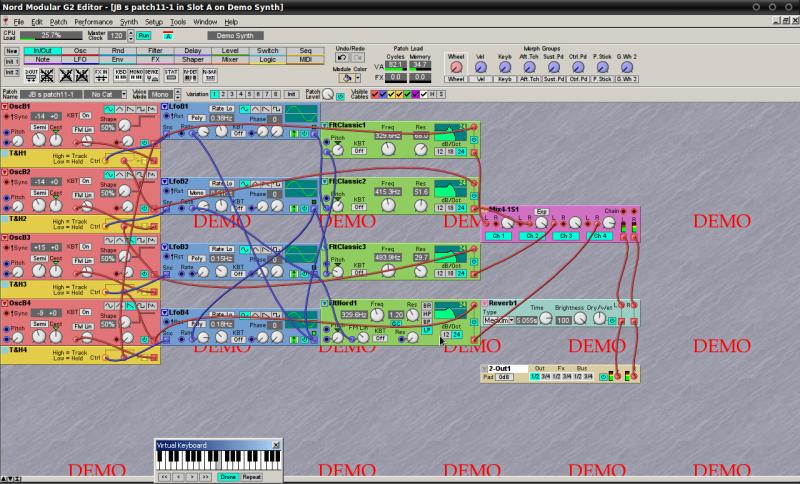This screenshot has width=800, height=484.
Task: Select the Filter module tab
Action: click(155, 50)
